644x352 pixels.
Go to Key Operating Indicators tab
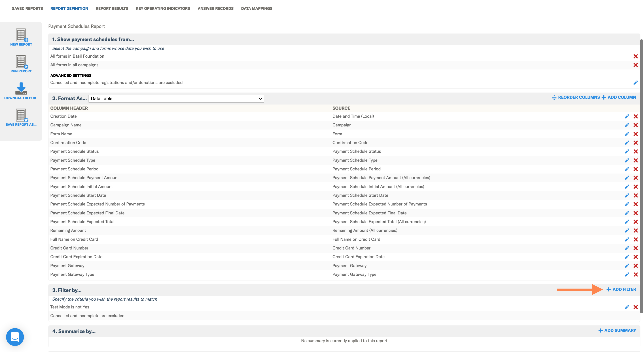point(163,8)
